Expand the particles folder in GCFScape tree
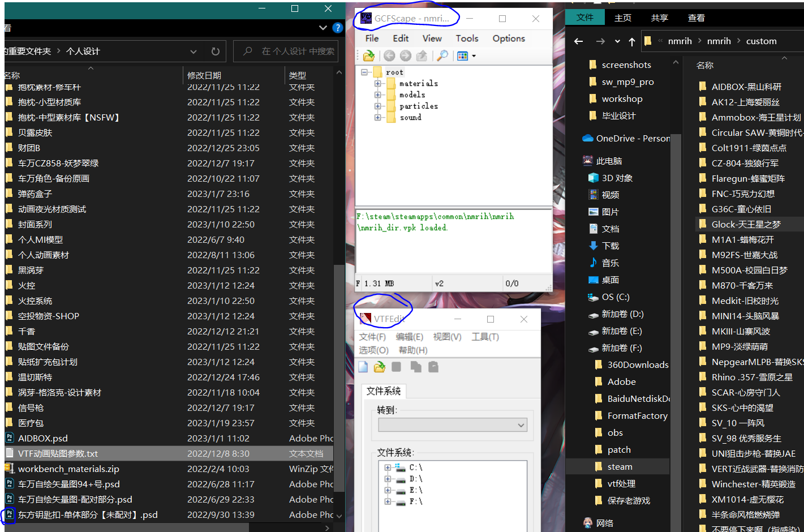This screenshot has height=532, width=804. coord(377,106)
